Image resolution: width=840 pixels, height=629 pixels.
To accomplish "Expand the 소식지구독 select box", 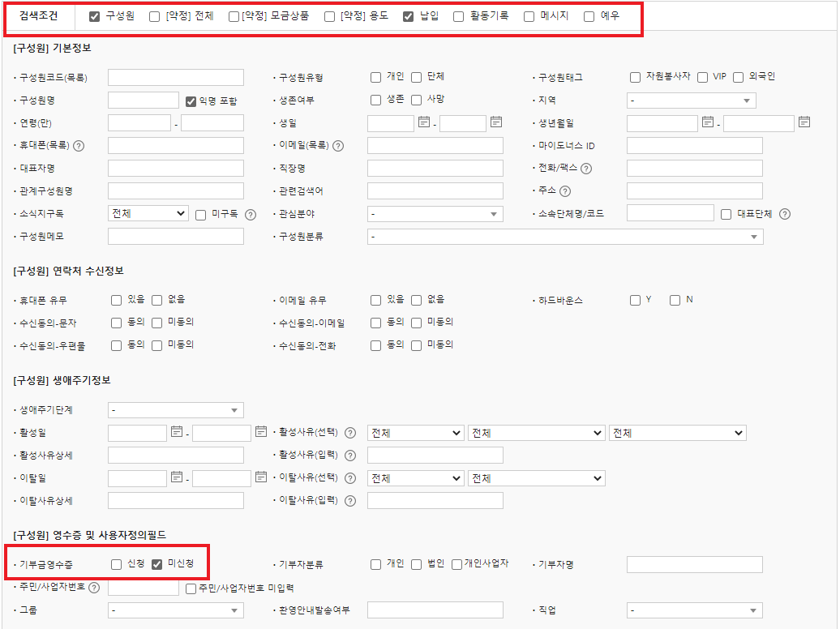I will pyautogui.click(x=148, y=214).
